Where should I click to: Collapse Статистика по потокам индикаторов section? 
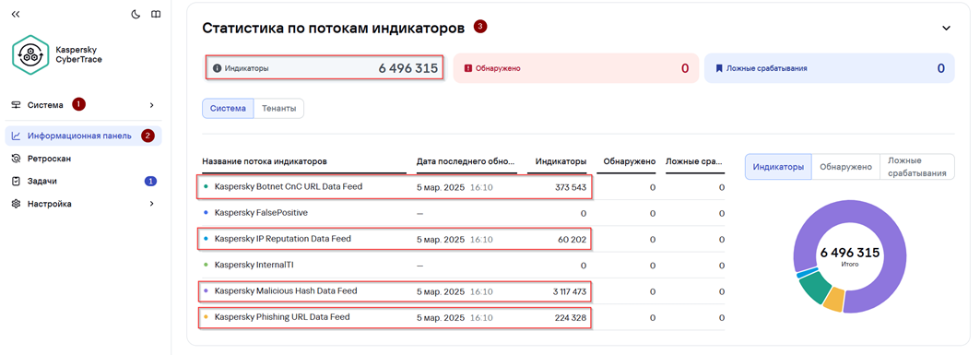[946, 29]
